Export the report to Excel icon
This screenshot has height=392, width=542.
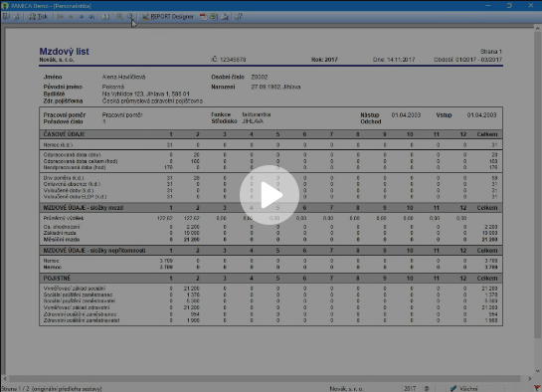coord(214,17)
